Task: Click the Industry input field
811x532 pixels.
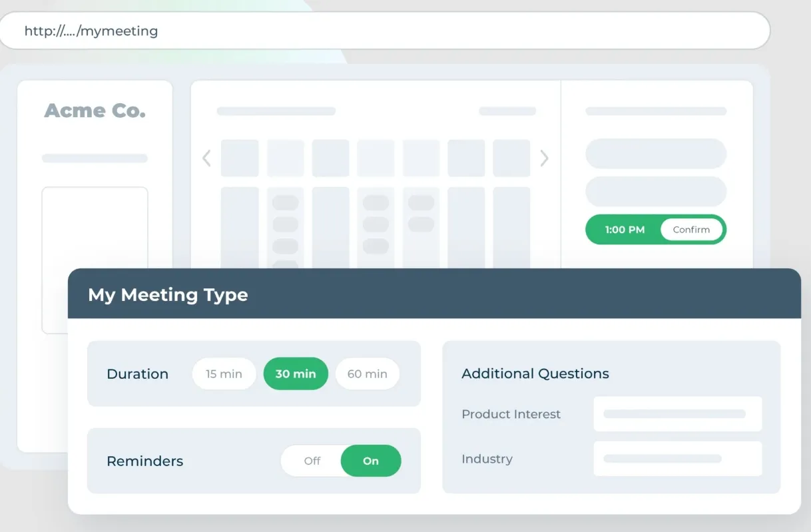Action: pyautogui.click(x=677, y=459)
